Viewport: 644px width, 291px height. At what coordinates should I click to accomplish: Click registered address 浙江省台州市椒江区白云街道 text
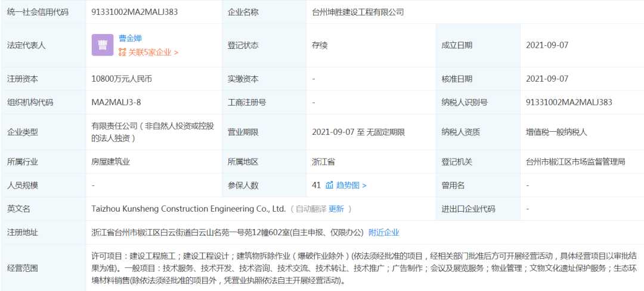tap(228, 233)
